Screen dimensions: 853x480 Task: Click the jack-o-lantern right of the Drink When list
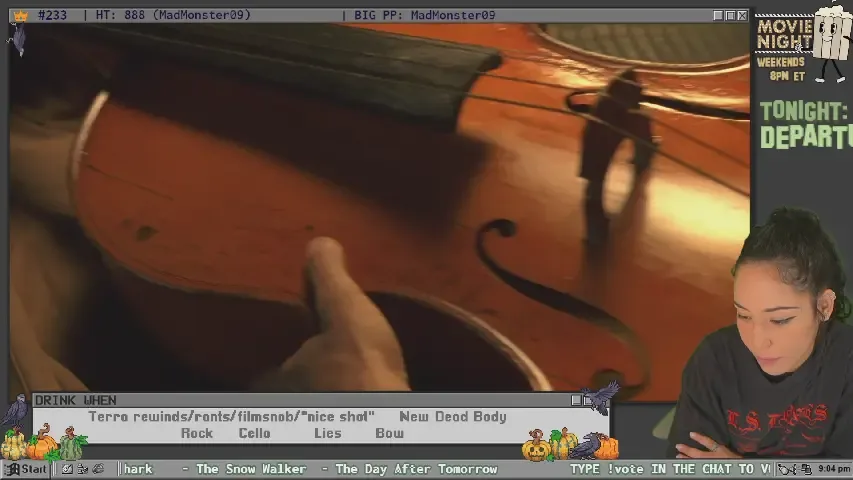[536, 447]
